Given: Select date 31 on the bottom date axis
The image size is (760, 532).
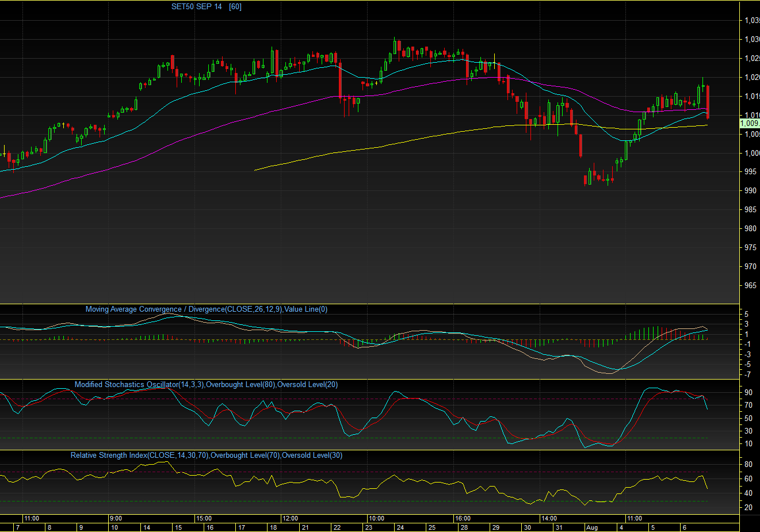Looking at the screenshot, I should [559, 527].
